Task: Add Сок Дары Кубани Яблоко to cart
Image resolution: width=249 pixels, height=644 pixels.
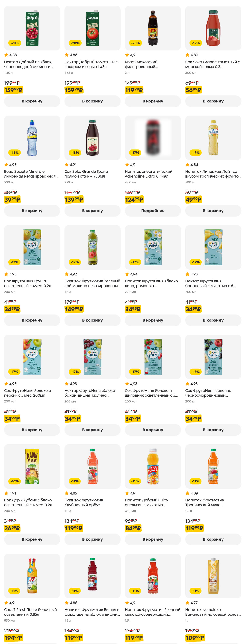Action: point(32,539)
